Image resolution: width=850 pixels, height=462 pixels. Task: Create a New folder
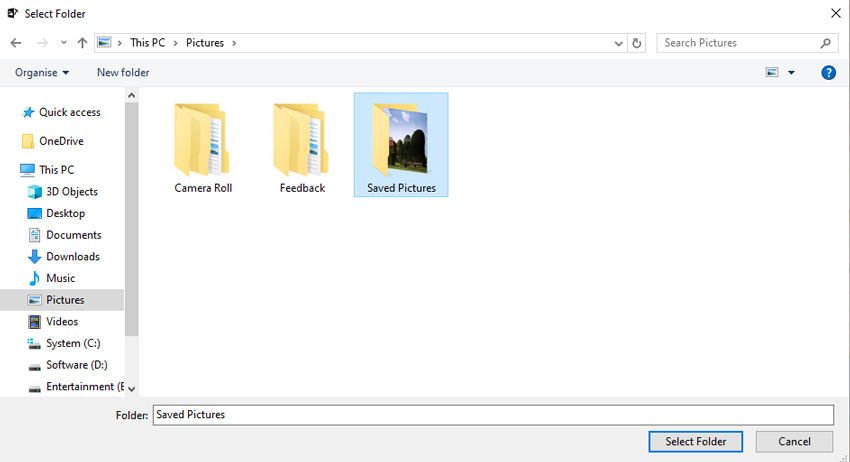[x=123, y=73]
